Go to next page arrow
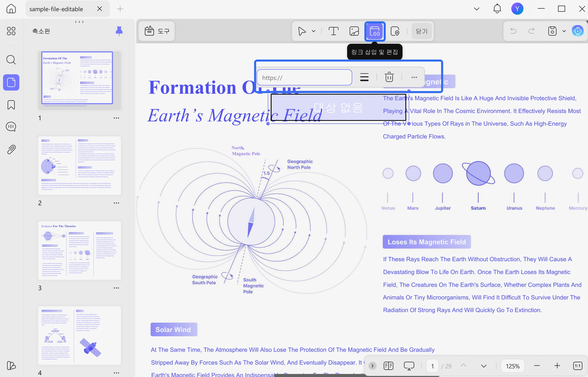The width and height of the screenshot is (588, 377). [x=484, y=366]
